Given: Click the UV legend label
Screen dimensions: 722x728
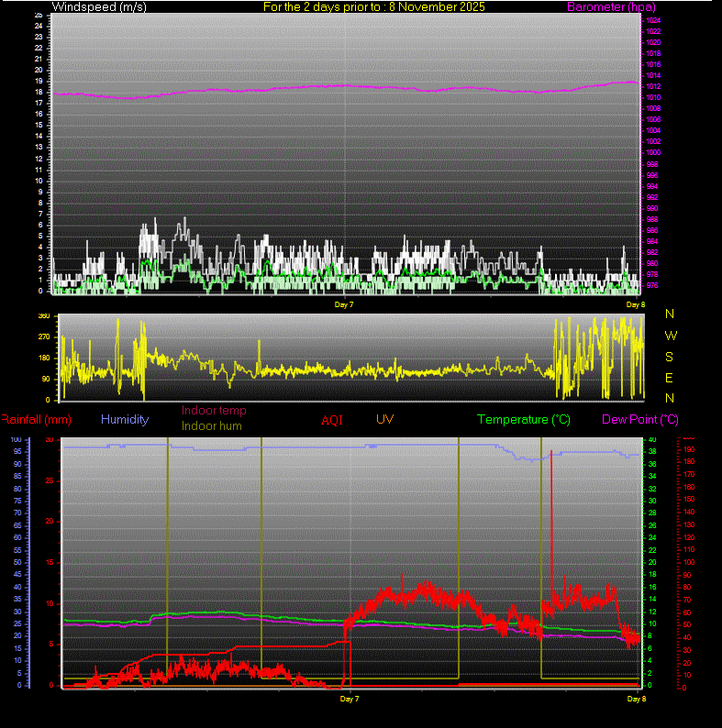Looking at the screenshot, I should [x=385, y=419].
